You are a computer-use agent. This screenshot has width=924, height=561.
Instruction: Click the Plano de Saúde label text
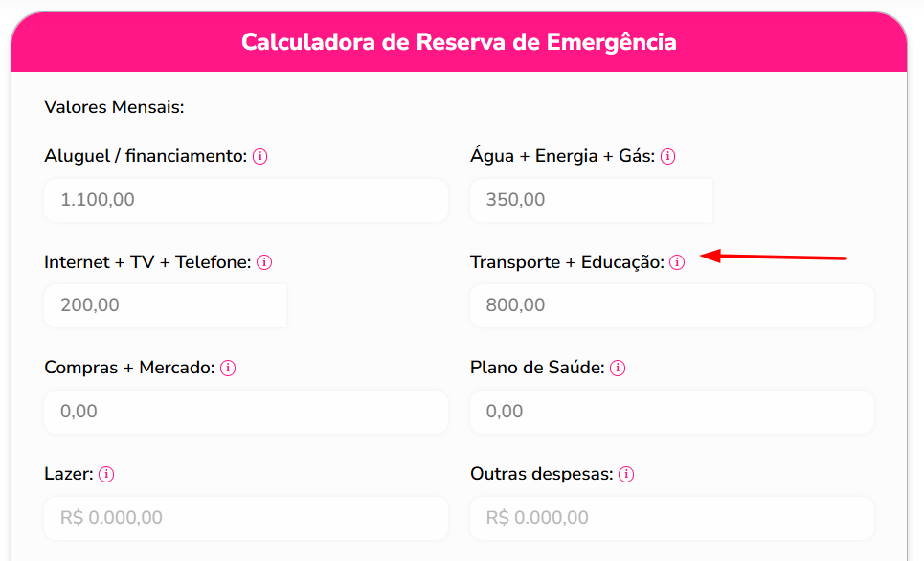[537, 368]
